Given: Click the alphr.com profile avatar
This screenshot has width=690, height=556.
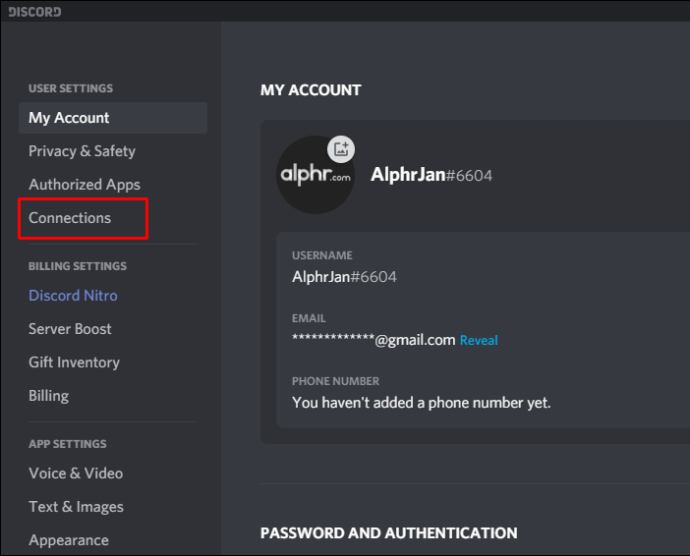Looking at the screenshot, I should pos(315,175).
